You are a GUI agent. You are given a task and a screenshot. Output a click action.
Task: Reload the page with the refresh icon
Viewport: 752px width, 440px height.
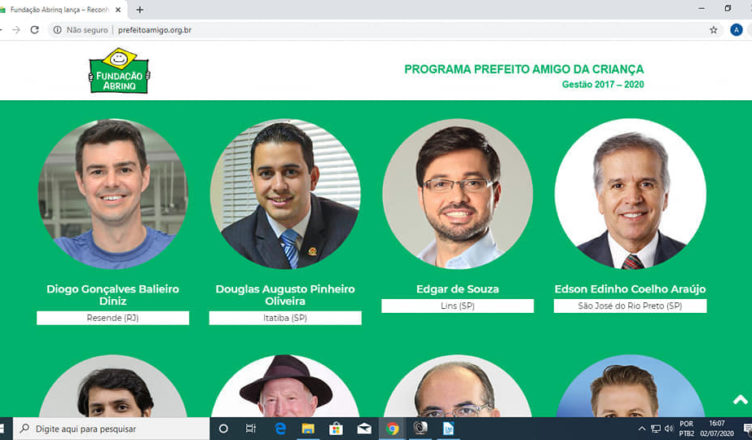coord(35,30)
